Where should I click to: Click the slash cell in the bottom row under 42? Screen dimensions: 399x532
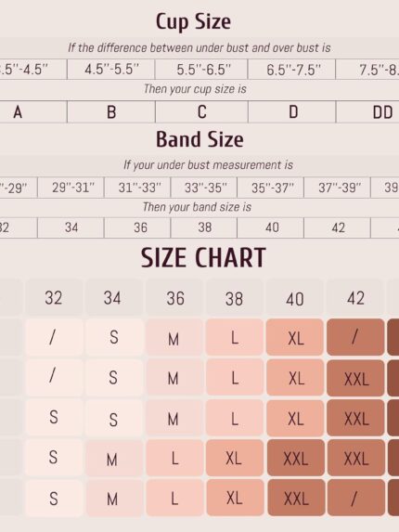[356, 498]
